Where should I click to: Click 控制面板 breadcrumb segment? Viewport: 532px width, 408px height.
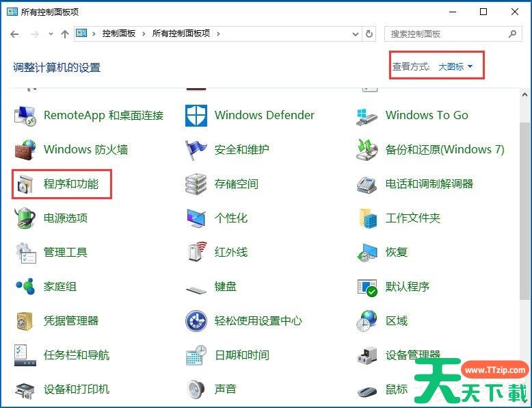(x=119, y=34)
